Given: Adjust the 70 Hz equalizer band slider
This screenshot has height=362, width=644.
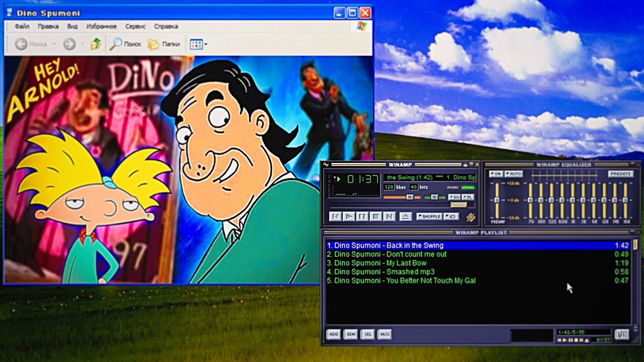Looking at the screenshot, I should click(531, 200).
